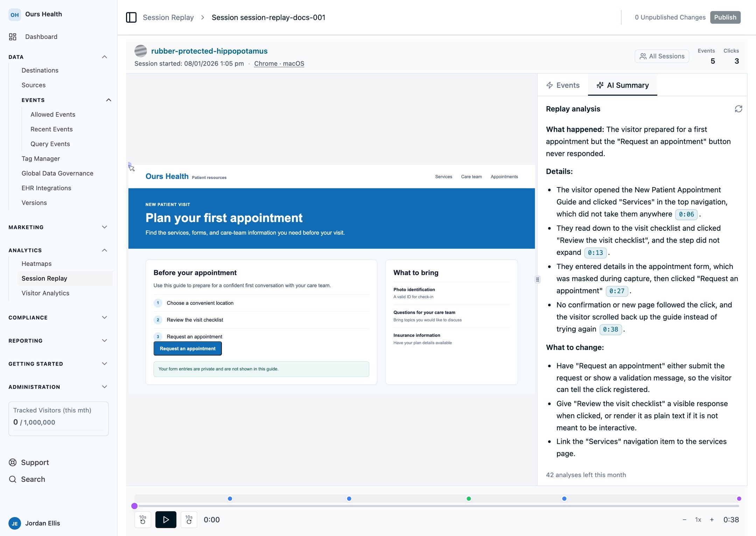Click the Dashboard grid icon

13,37
